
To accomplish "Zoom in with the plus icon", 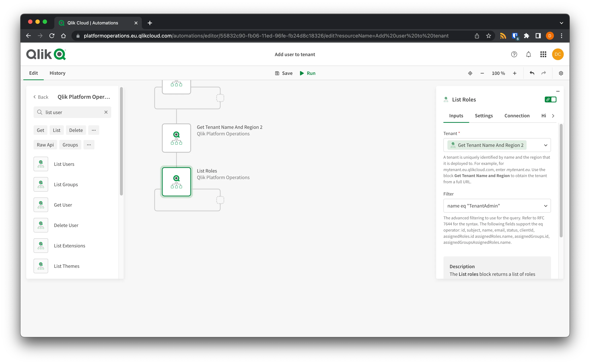I will point(515,73).
